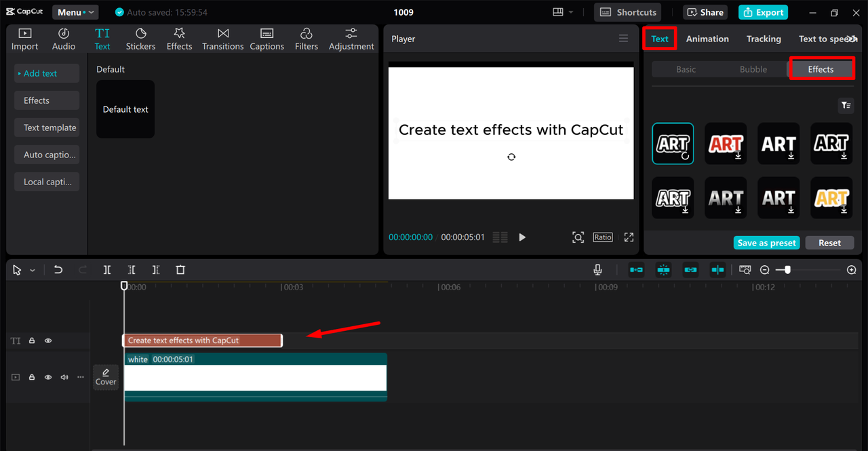
Task: Click the Delete right trim tool
Action: [x=156, y=270]
